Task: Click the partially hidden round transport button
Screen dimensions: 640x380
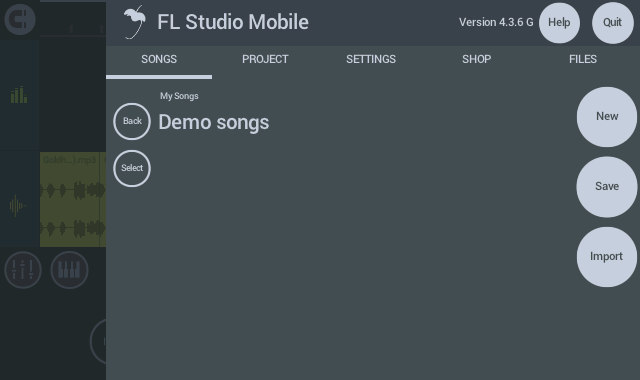Action: coord(98,341)
